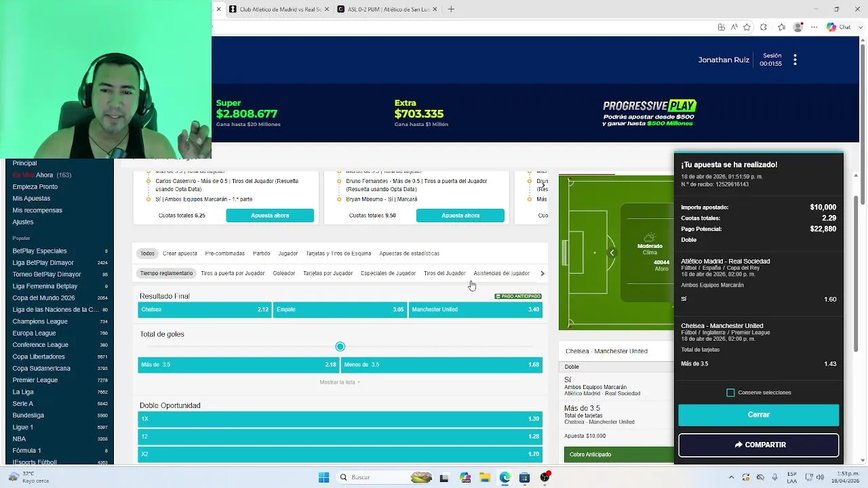This screenshot has width=868, height=488.
Task: Switch to the Pre-combinadas tab
Action: [x=224, y=253]
